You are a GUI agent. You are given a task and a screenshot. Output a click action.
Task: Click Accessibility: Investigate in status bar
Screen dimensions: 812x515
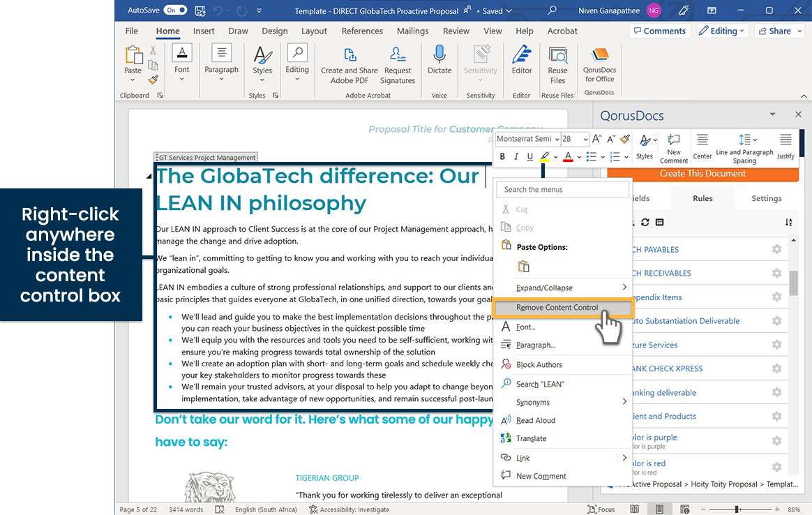[349, 509]
